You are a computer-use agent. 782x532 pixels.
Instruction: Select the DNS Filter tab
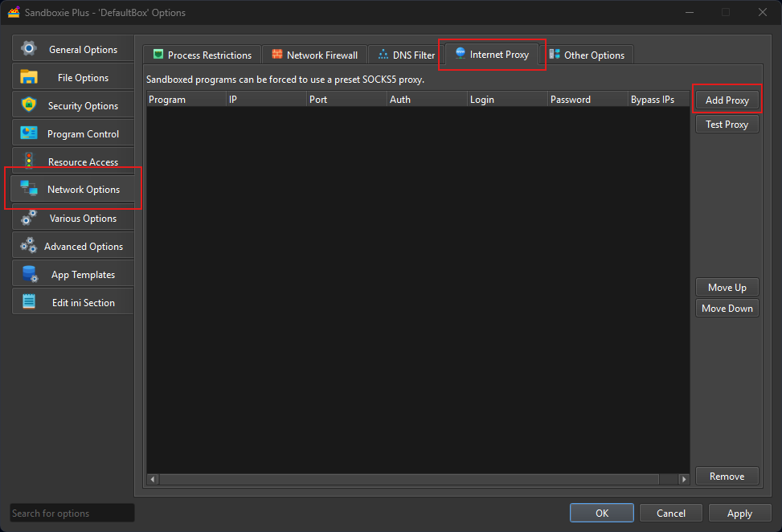(x=403, y=55)
